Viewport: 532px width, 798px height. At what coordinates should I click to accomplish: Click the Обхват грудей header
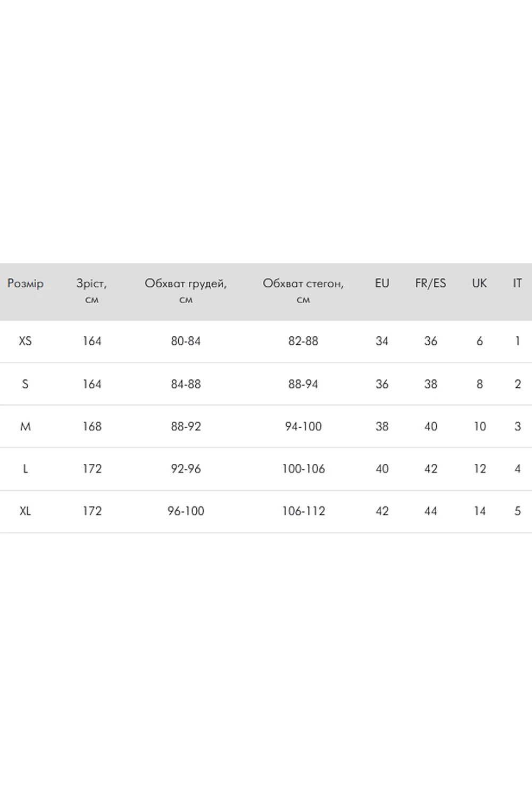coord(186,291)
